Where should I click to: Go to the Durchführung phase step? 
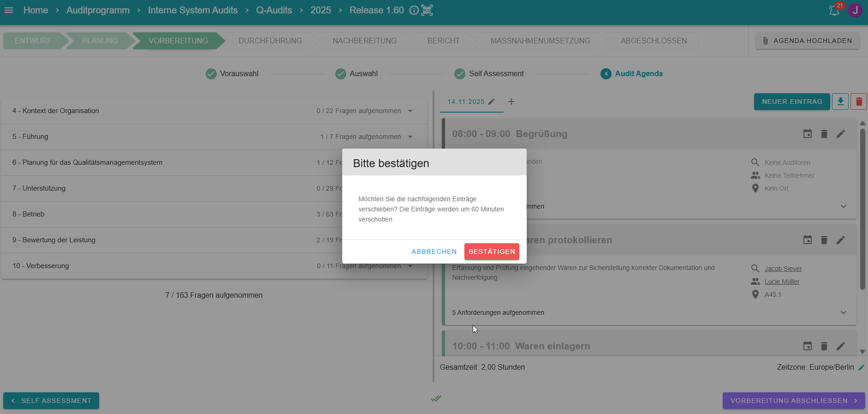tap(270, 41)
